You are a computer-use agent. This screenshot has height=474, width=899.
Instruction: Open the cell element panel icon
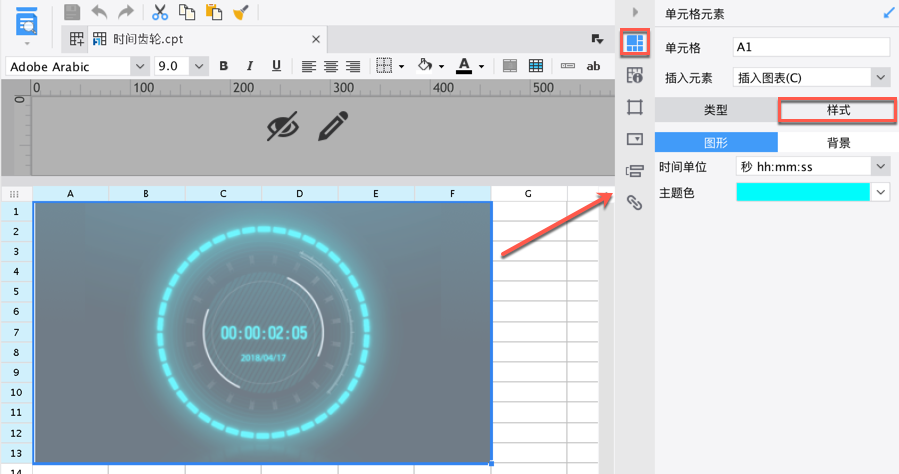tap(635, 43)
